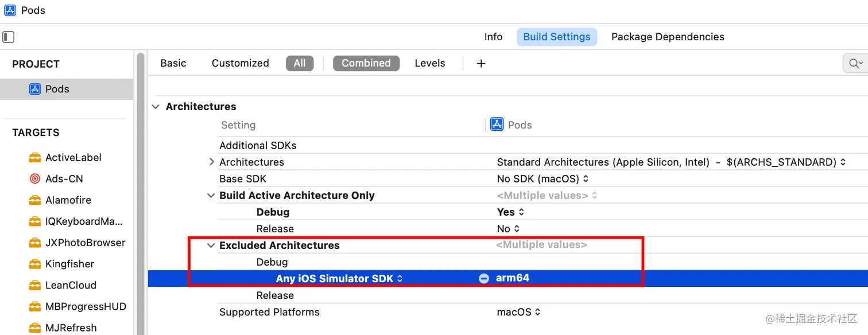Click the plus add build setting icon
The image size is (868, 335).
(x=481, y=63)
